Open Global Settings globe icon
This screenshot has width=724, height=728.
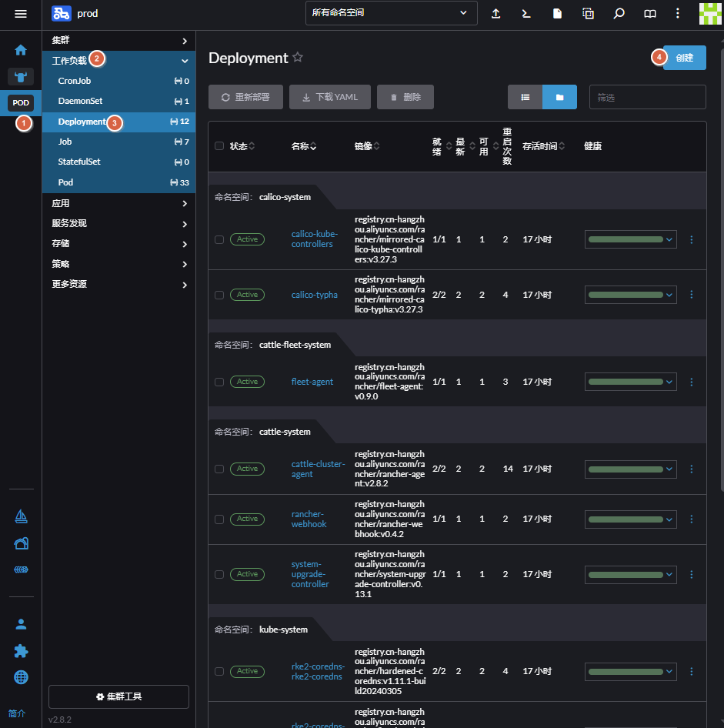(21, 677)
